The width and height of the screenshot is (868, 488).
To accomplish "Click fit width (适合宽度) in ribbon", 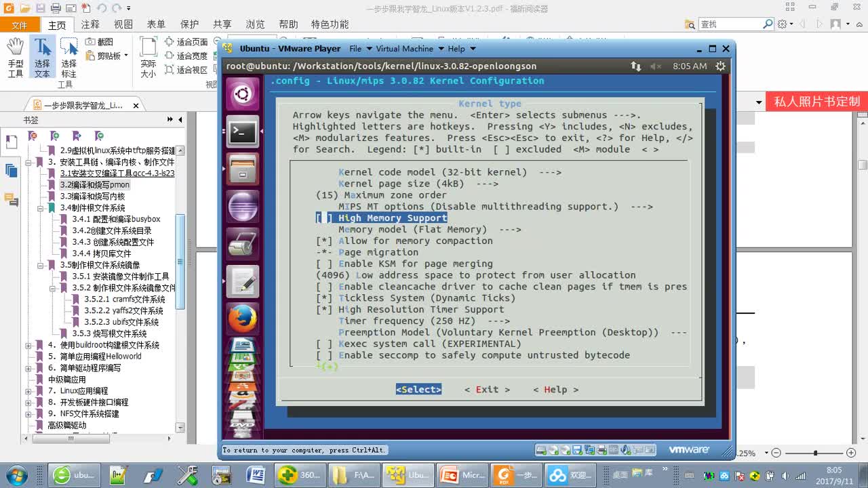I will (x=186, y=56).
